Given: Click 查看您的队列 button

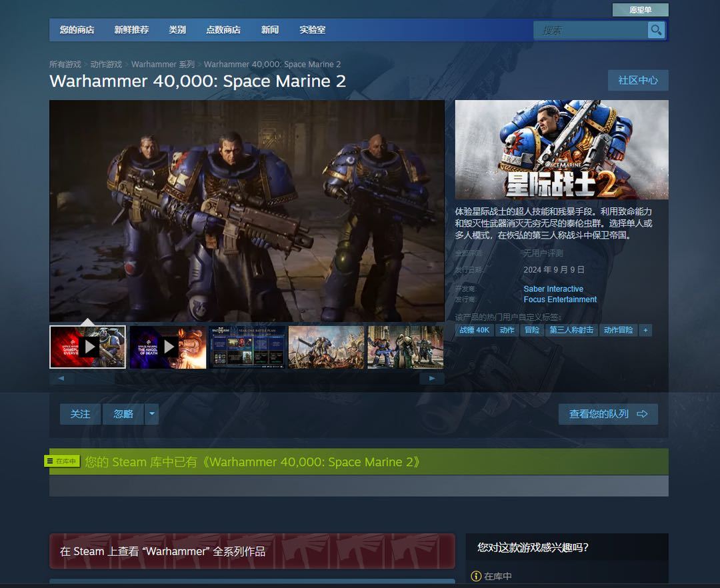Looking at the screenshot, I should pyautogui.click(x=608, y=414).
